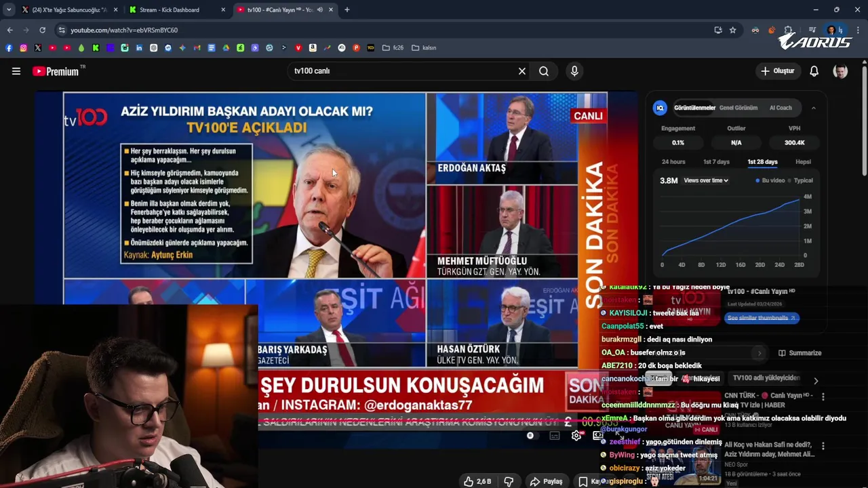This screenshot has width=868, height=488.
Task: Open the YouTube hamburger guide menu
Action: point(16,71)
